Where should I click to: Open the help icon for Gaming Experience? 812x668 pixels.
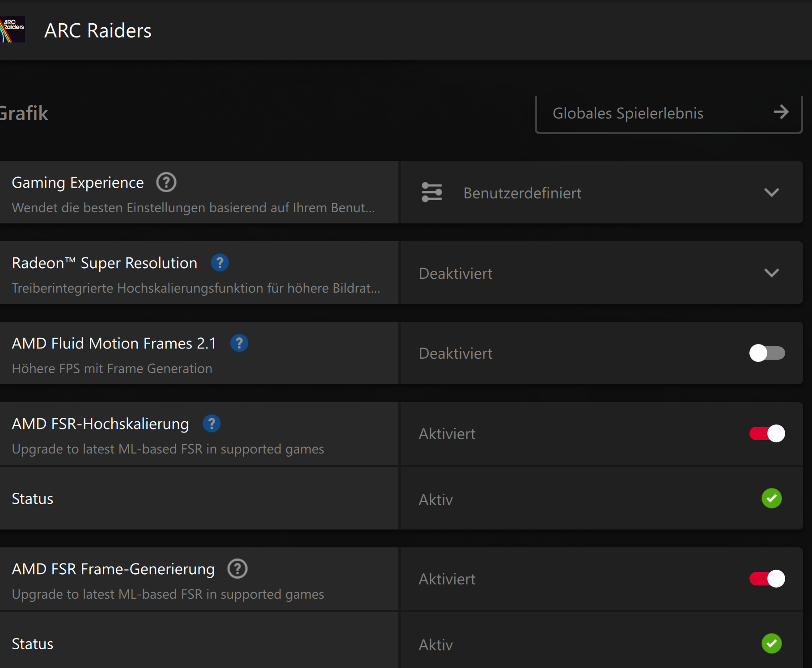point(166,182)
